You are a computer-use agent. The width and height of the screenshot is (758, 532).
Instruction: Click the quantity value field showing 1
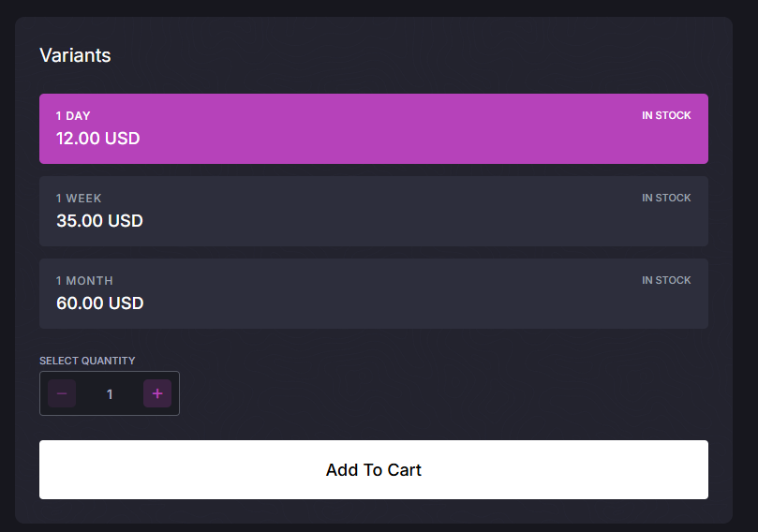click(x=110, y=394)
